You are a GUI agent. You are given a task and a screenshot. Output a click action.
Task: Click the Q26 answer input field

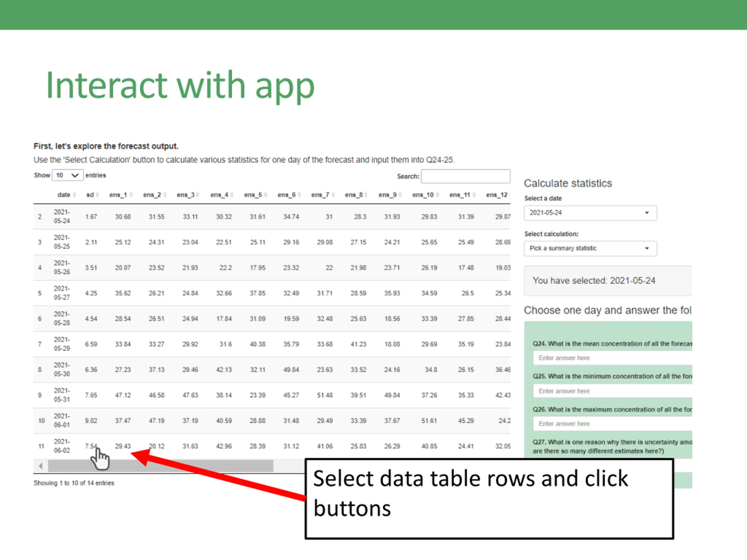point(612,423)
